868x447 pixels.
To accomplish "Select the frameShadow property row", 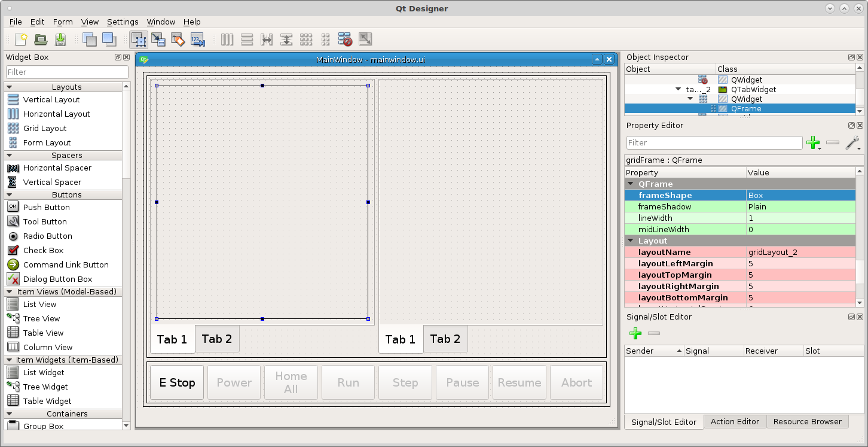I will [740, 206].
